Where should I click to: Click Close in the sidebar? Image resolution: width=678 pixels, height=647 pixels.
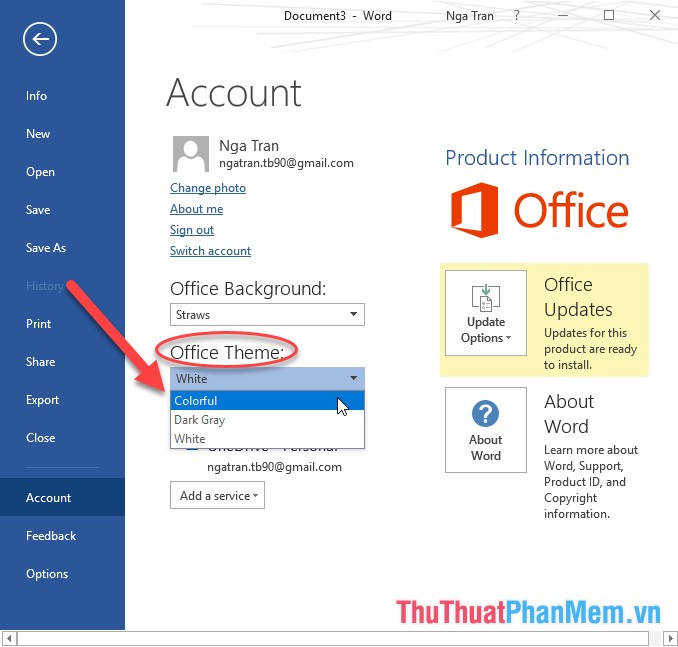coord(41,438)
